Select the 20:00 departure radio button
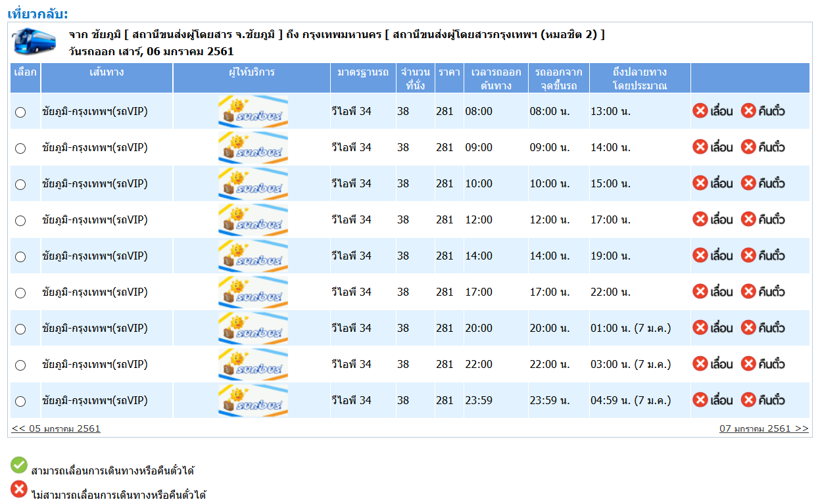The image size is (820, 504). 20,329
